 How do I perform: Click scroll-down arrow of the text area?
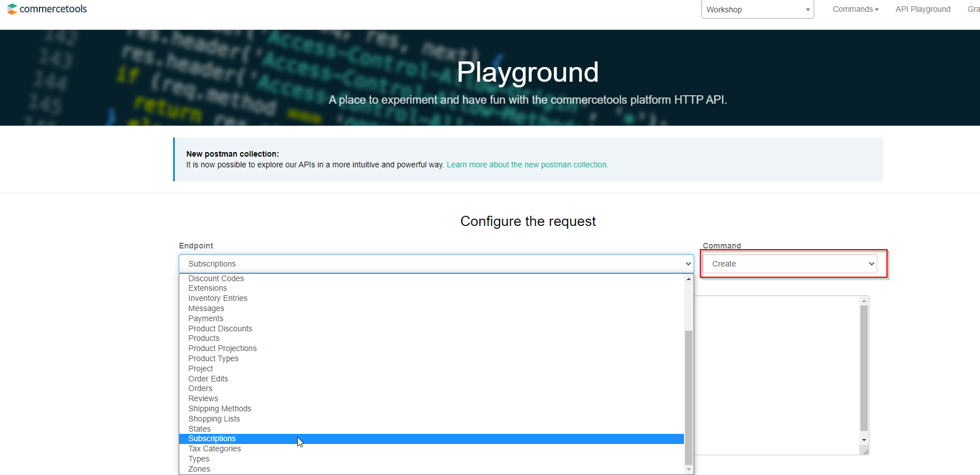[x=864, y=440]
